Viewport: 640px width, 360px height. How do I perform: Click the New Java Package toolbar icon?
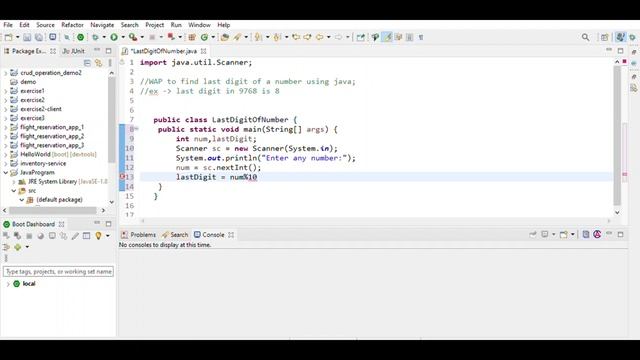[x=191, y=37]
